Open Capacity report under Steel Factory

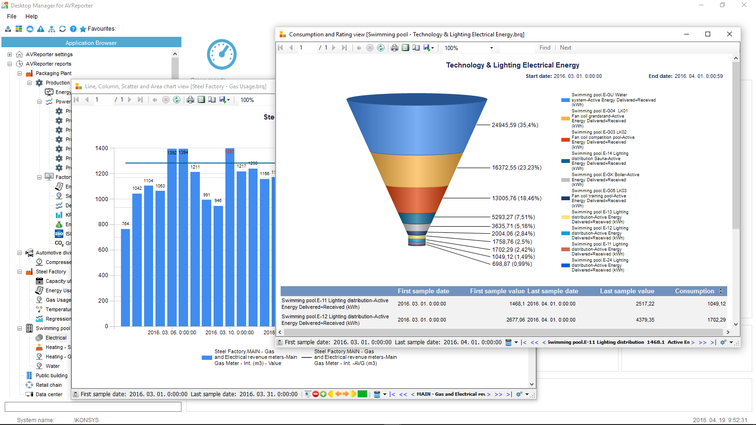click(58, 281)
